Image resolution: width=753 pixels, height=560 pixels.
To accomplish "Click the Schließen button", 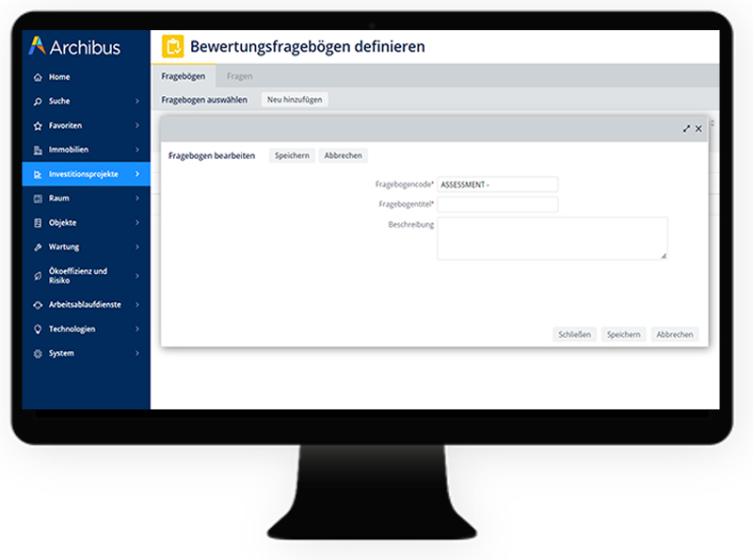I will coord(574,334).
